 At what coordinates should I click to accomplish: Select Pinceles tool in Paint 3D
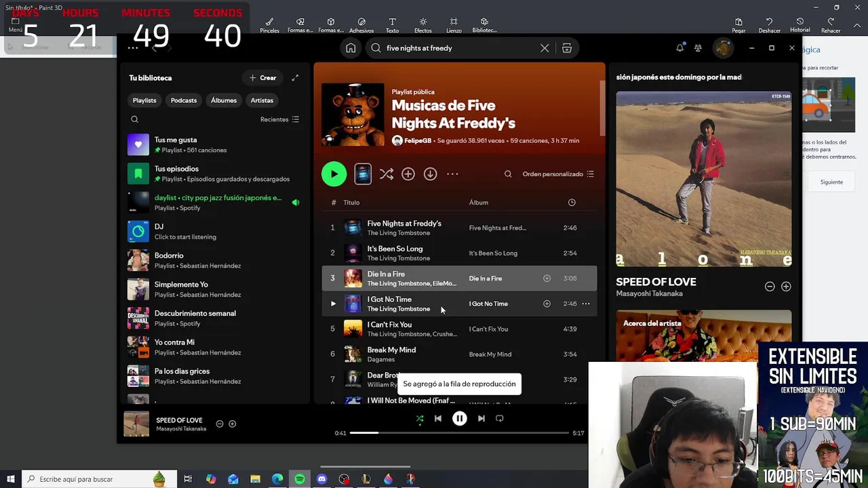(x=269, y=25)
